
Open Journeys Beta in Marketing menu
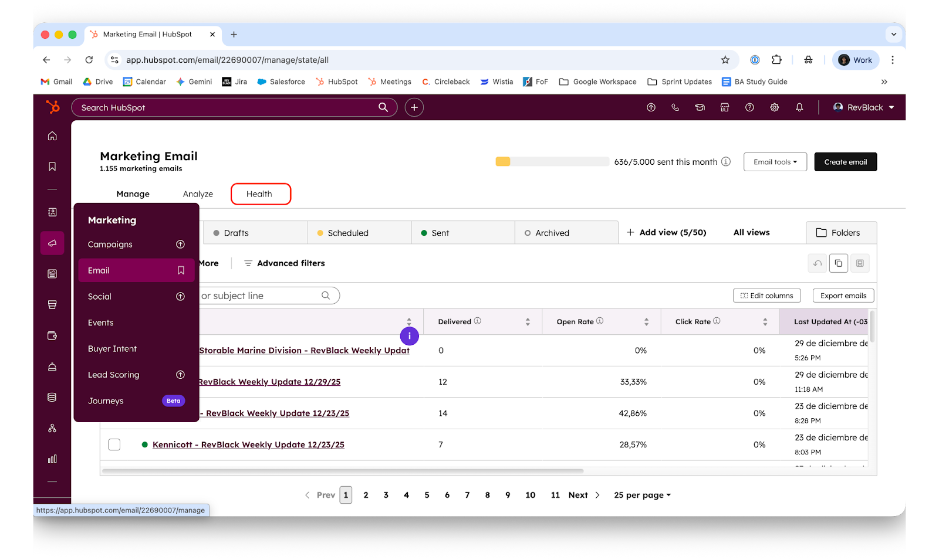[136, 401]
